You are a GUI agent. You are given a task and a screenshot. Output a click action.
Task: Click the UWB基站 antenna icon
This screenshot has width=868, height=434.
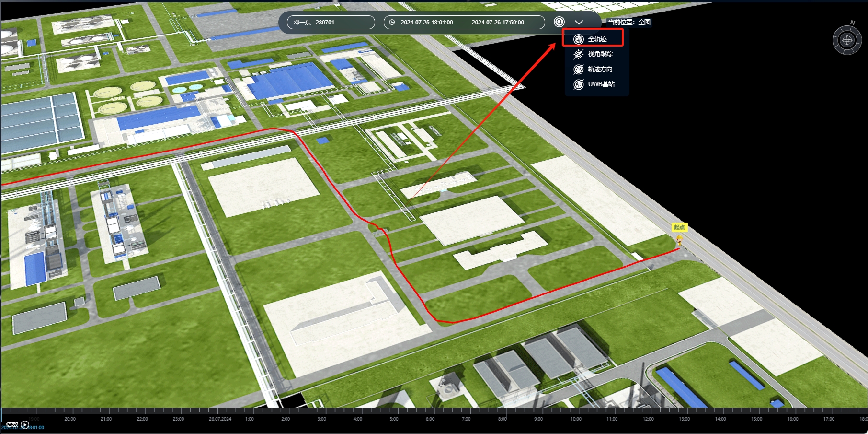coord(579,84)
